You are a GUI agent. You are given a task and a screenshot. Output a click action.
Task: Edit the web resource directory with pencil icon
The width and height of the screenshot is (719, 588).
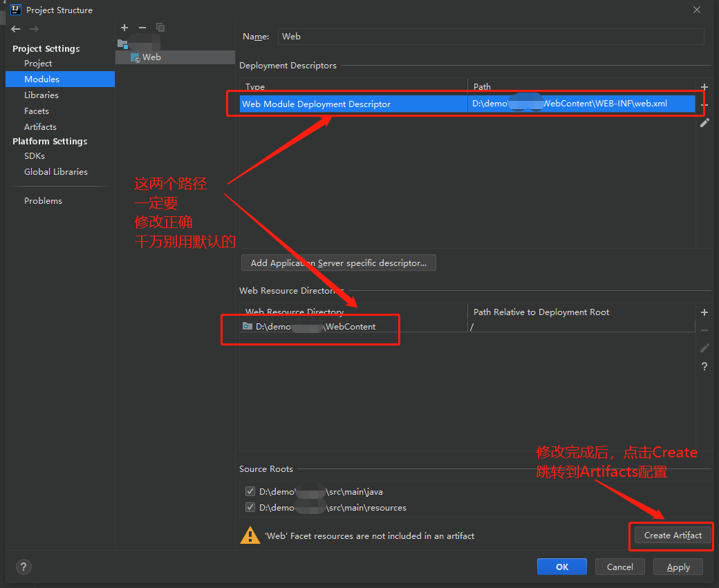(x=704, y=348)
